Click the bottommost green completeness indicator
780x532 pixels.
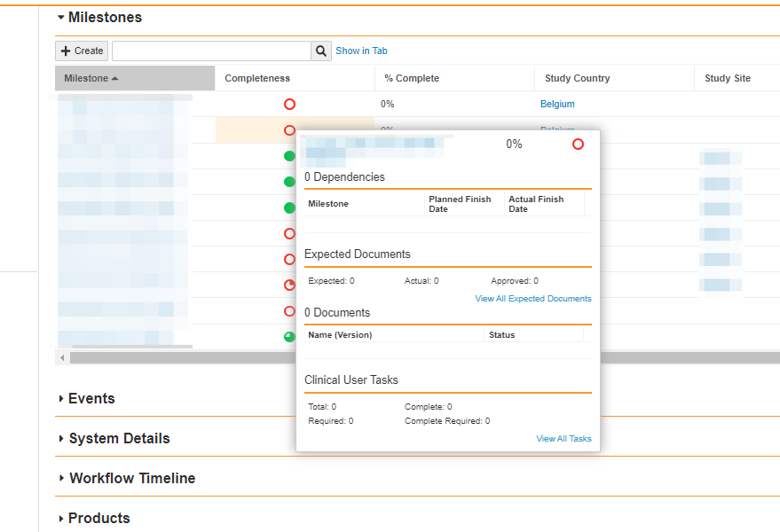coord(289,337)
